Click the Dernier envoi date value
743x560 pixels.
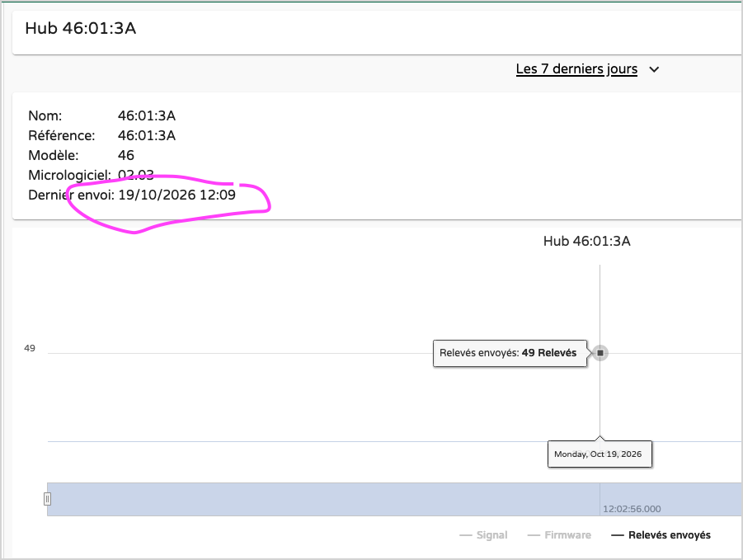(x=176, y=195)
